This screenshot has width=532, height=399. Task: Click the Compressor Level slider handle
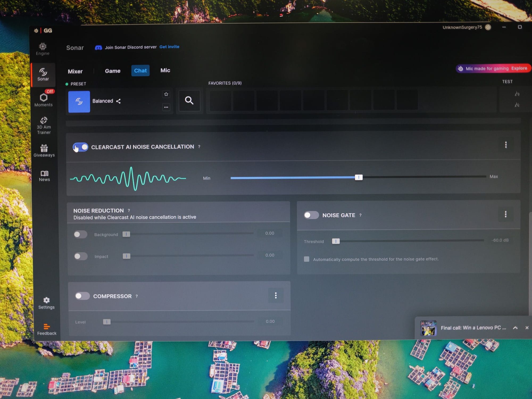point(107,322)
